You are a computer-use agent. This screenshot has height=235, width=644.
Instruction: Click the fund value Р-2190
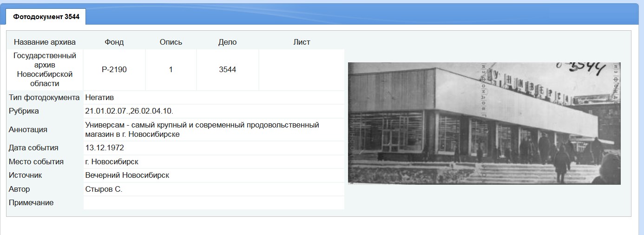(114, 70)
